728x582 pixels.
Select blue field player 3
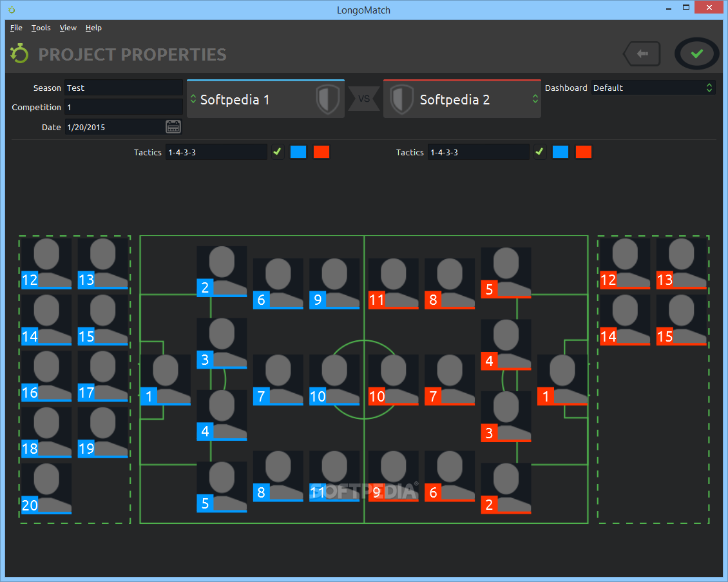point(222,344)
